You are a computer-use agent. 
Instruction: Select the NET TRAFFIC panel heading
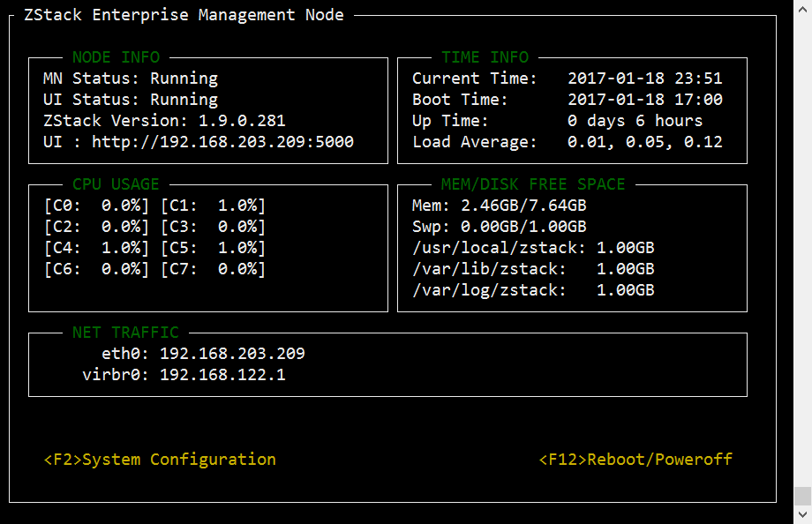click(x=126, y=333)
